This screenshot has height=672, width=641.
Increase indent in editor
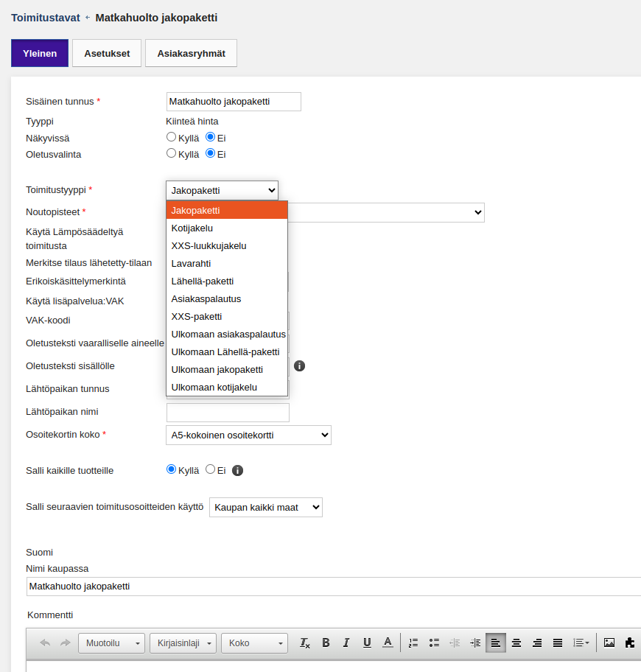point(475,643)
